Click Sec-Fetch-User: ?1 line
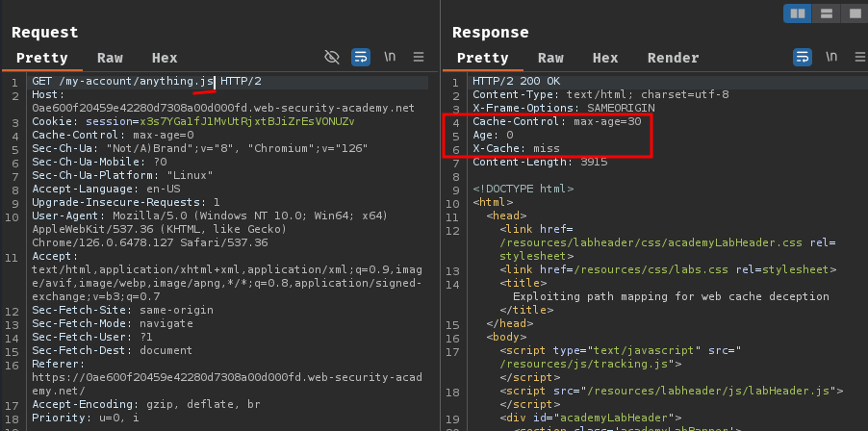 coord(92,337)
